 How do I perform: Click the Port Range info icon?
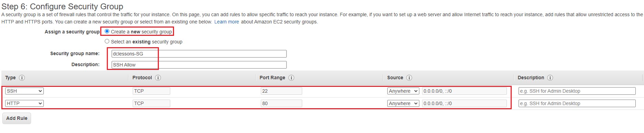tap(291, 78)
